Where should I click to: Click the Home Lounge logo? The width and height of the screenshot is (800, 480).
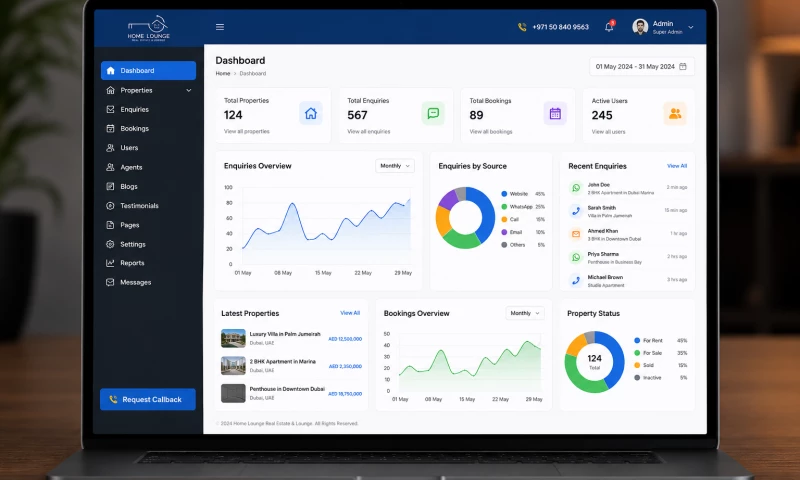coord(148,28)
